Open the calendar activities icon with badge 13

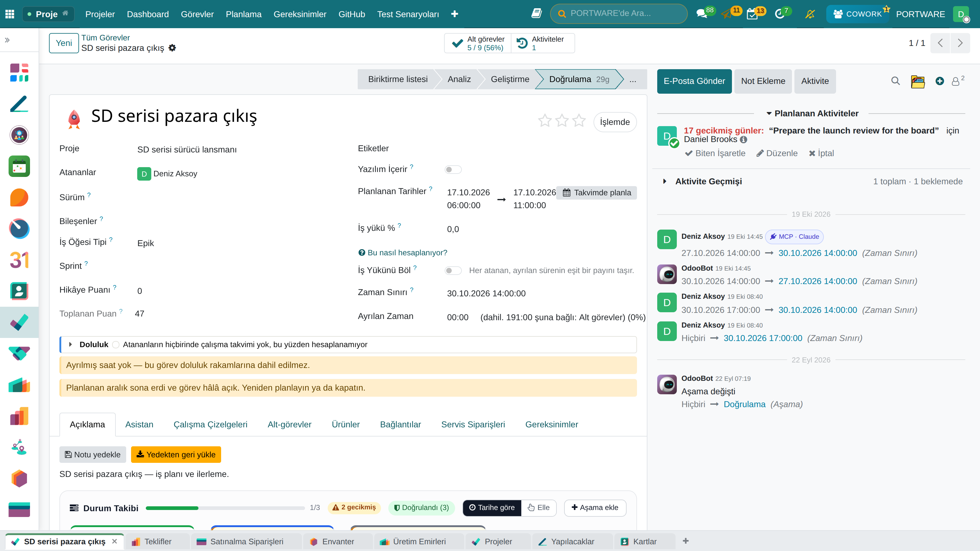pyautogui.click(x=752, y=14)
